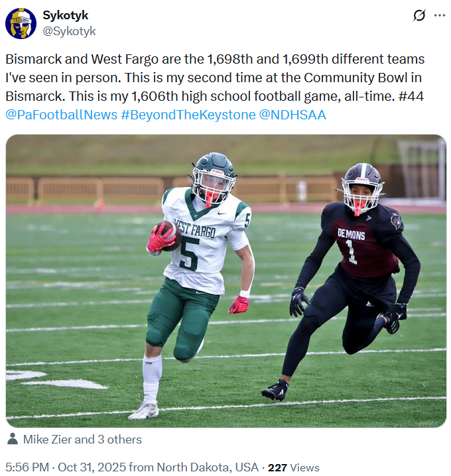Visit the @NDHSAA mention

click(292, 115)
